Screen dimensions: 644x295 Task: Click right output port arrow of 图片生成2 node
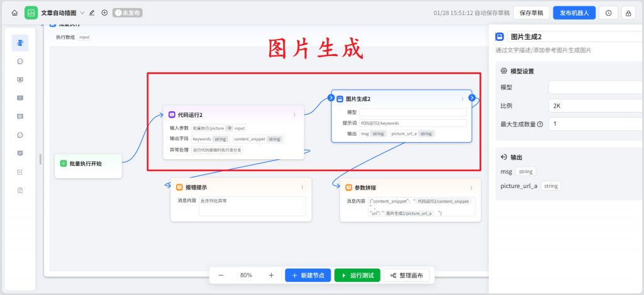[472, 97]
